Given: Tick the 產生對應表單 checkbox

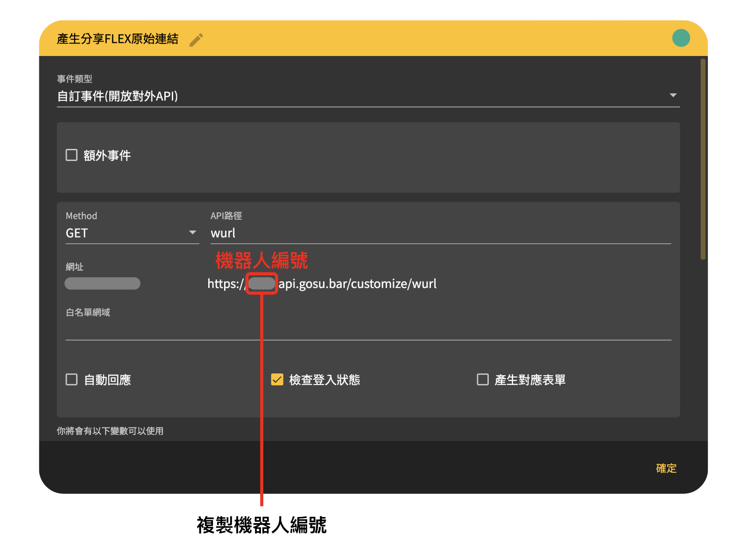Looking at the screenshot, I should (x=483, y=379).
